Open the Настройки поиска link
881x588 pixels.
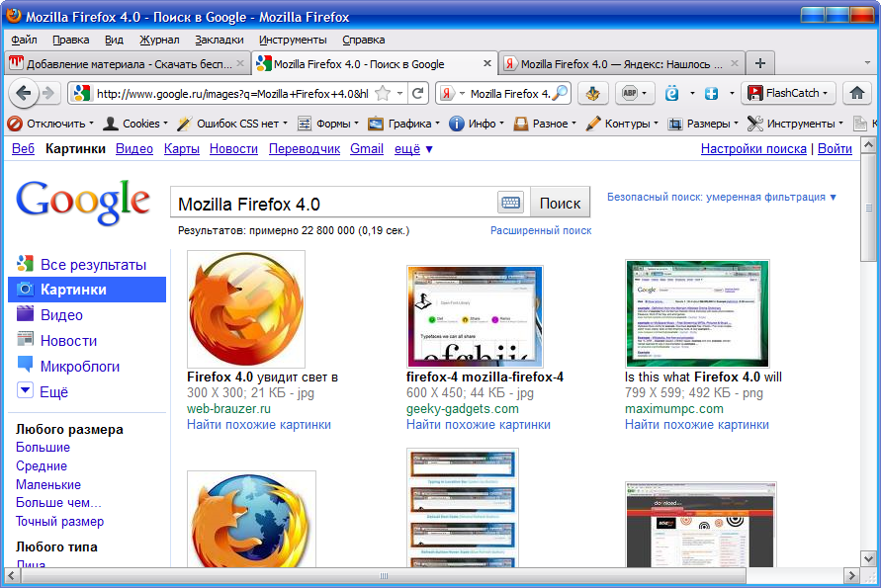[753, 149]
